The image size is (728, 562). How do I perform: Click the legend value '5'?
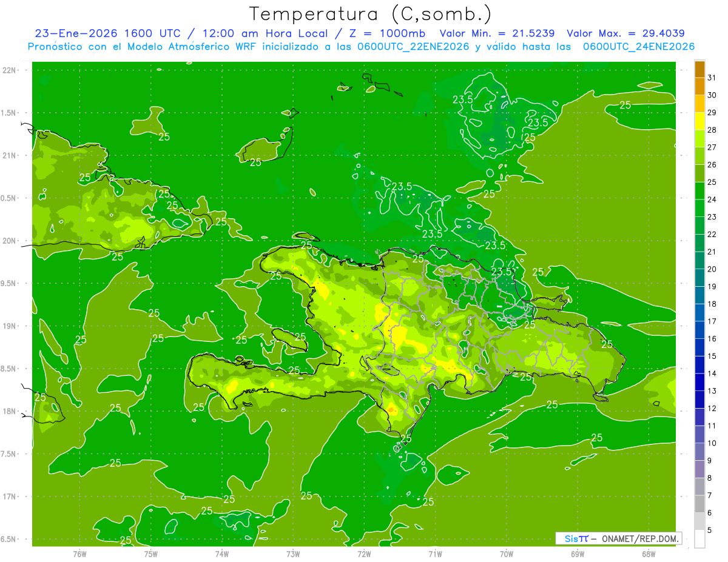pyautogui.click(x=710, y=530)
